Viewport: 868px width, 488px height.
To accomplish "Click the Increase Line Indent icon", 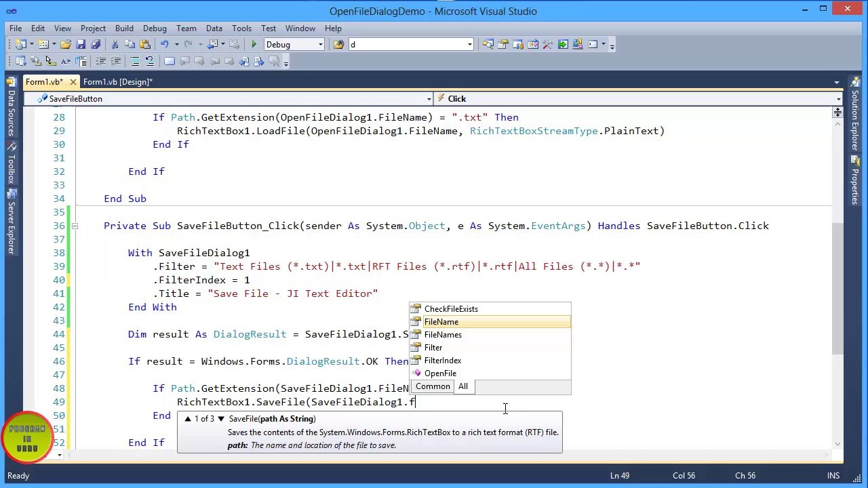I will click(x=115, y=62).
